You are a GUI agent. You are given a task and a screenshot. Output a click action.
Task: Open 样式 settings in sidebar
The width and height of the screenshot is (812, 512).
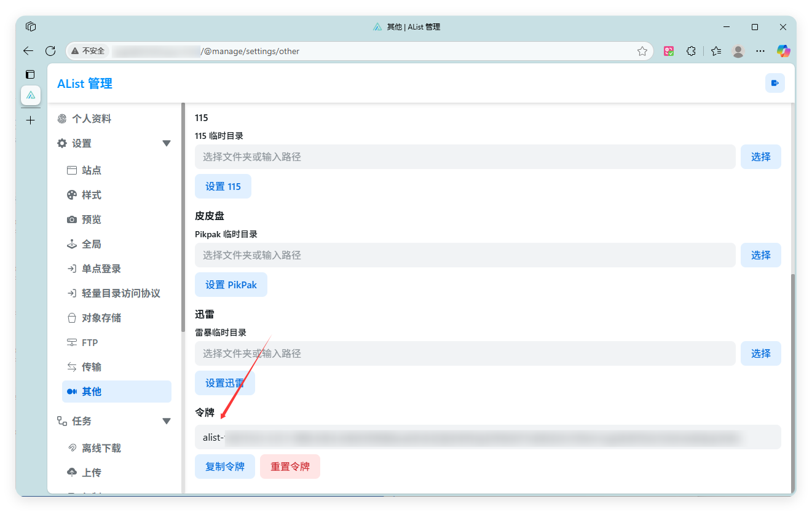pyautogui.click(x=92, y=195)
